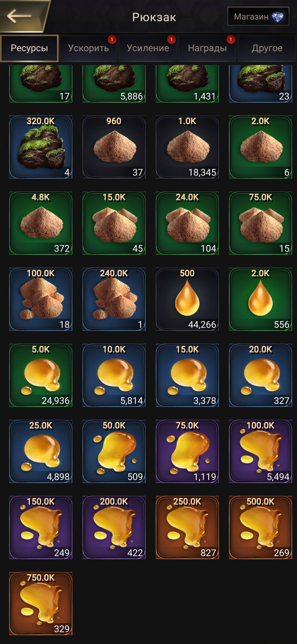297x644 pixels.
Task: Open the Магазин shop button
Action: 258,17
